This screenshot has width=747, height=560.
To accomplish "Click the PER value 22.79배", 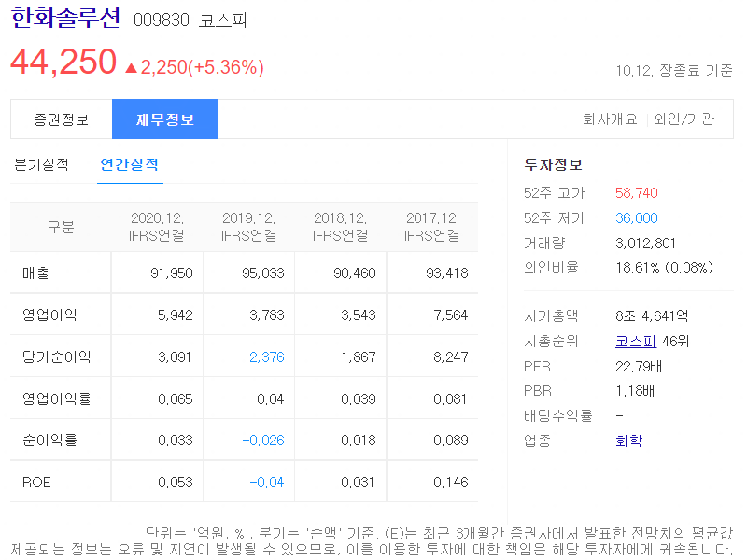I will (639, 366).
